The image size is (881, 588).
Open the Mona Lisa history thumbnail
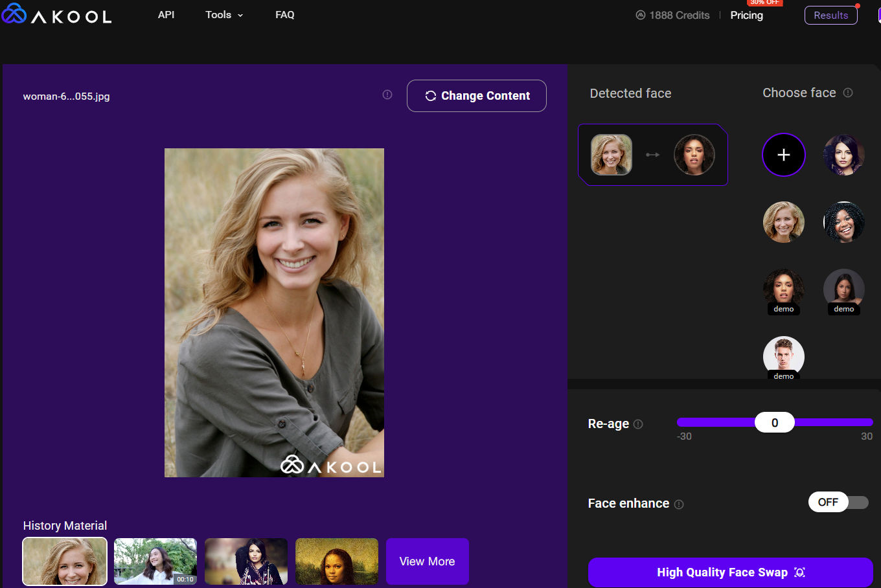(337, 561)
